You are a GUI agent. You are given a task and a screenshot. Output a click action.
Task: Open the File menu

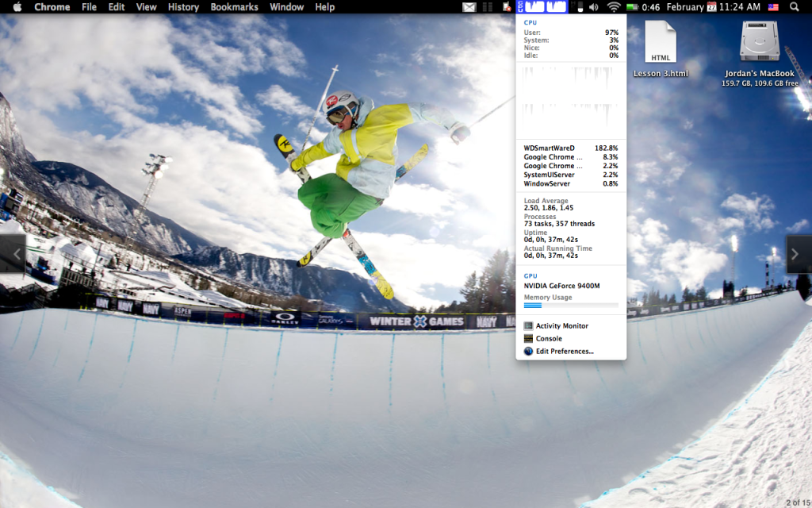pos(89,6)
